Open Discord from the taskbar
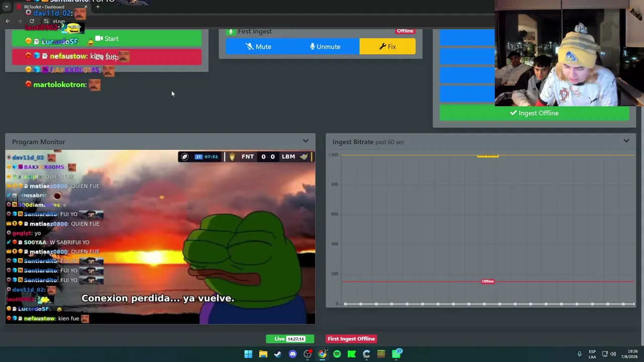Image resolution: width=644 pixels, height=362 pixels. [x=293, y=354]
